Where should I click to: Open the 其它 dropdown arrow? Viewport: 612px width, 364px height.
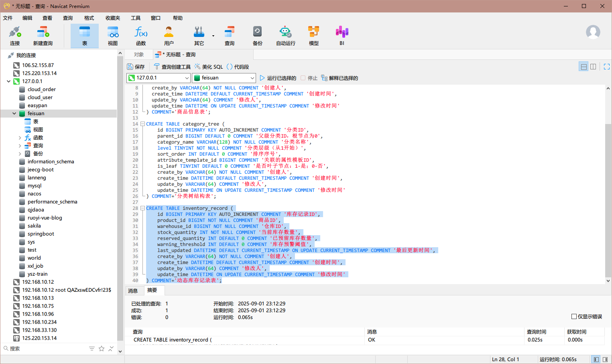(x=213, y=36)
